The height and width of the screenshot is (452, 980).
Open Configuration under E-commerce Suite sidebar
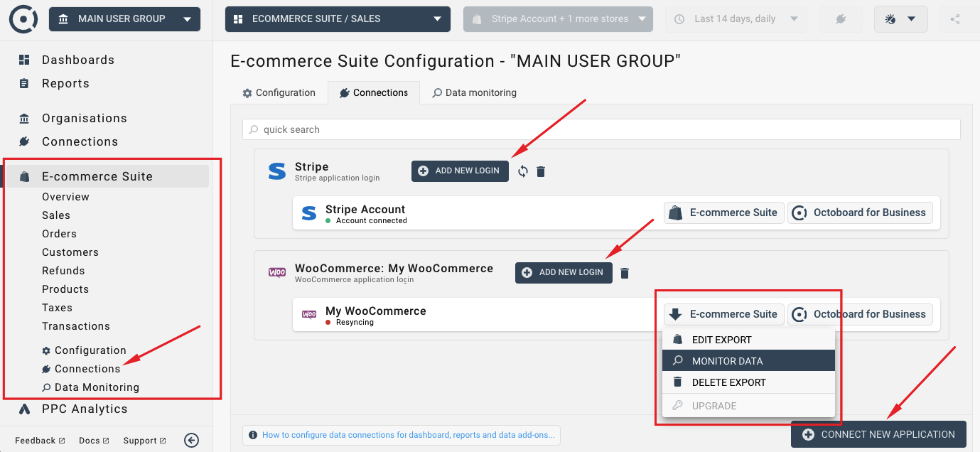point(84,350)
